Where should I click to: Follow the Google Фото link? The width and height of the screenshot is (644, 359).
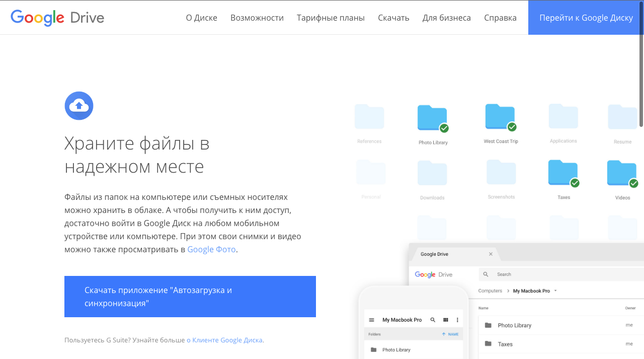(211, 249)
